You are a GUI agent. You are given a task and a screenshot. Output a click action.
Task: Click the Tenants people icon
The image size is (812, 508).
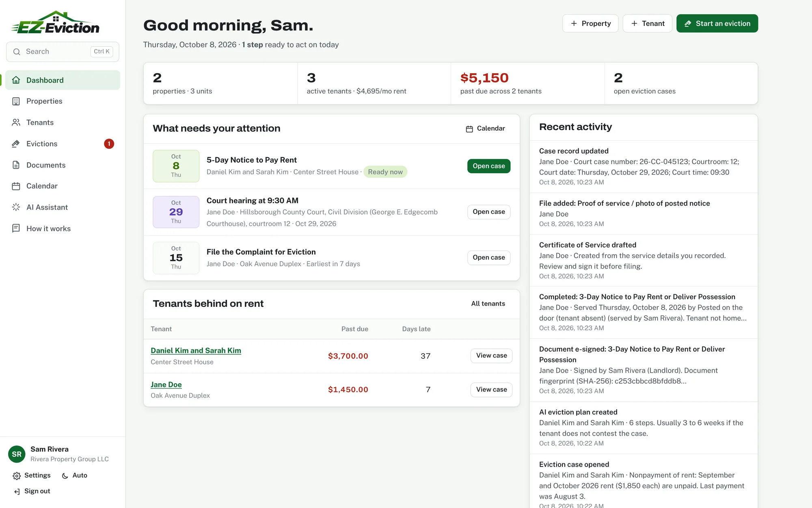16,122
